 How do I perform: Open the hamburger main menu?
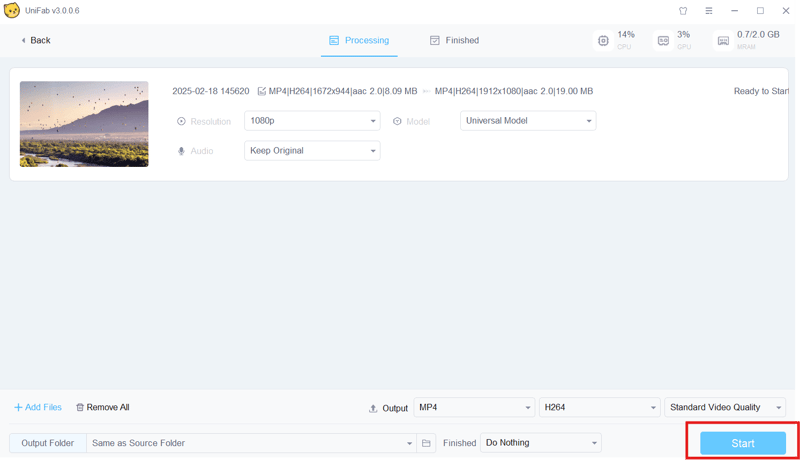point(708,11)
